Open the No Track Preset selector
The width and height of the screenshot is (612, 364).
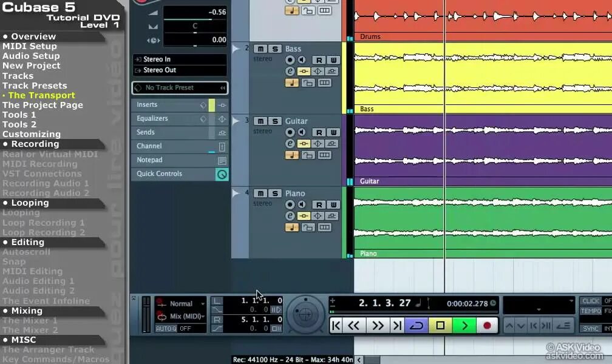(180, 88)
